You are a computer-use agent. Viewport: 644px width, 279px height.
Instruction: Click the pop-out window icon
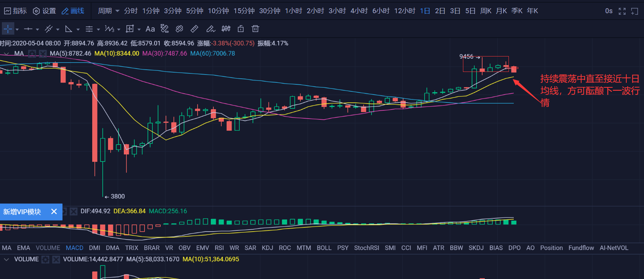tap(635, 11)
